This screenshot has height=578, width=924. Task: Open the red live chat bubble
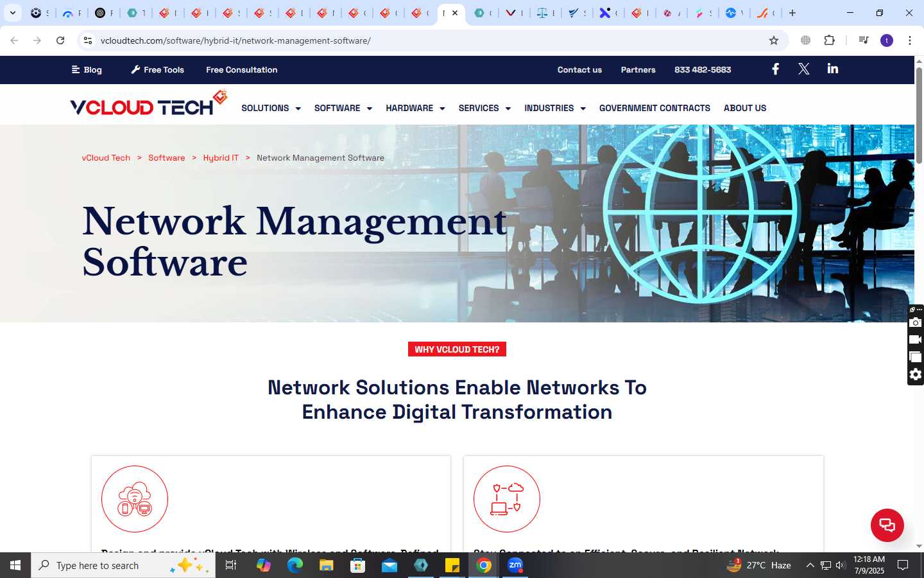coord(887,525)
